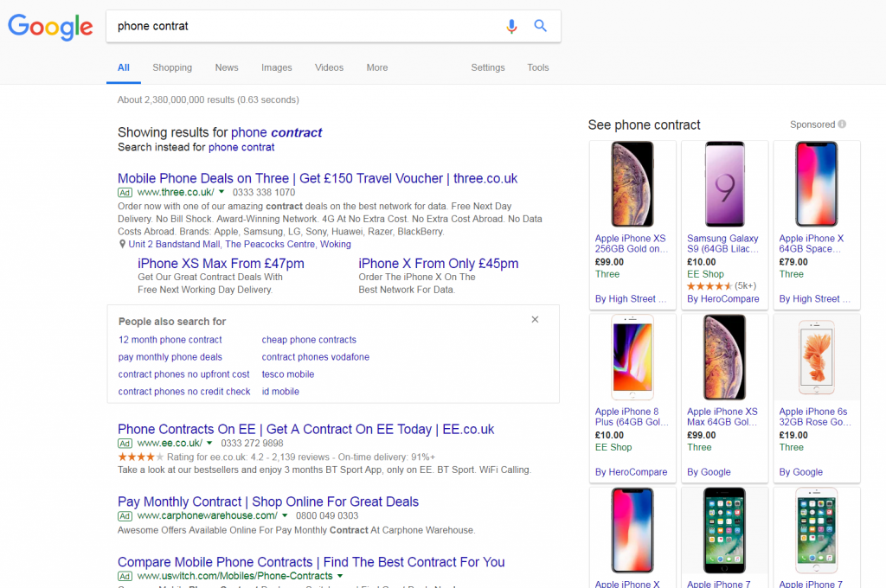The width and height of the screenshot is (886, 588).
Task: Open iPhone 6s Rose Gold product thumbnail
Action: click(817, 357)
